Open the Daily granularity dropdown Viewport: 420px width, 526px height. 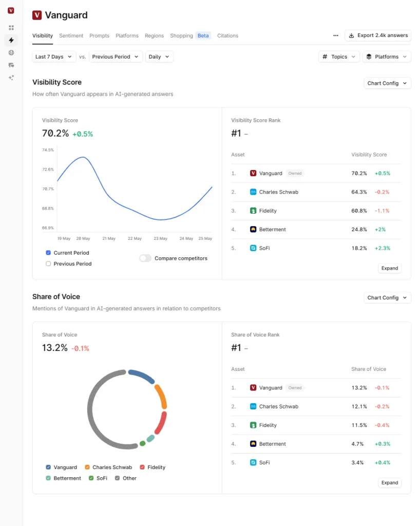point(159,57)
